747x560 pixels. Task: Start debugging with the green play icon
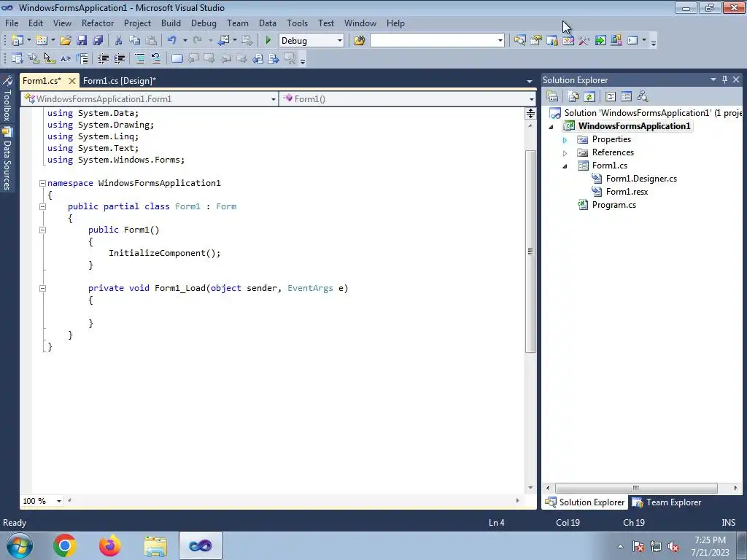(x=268, y=41)
